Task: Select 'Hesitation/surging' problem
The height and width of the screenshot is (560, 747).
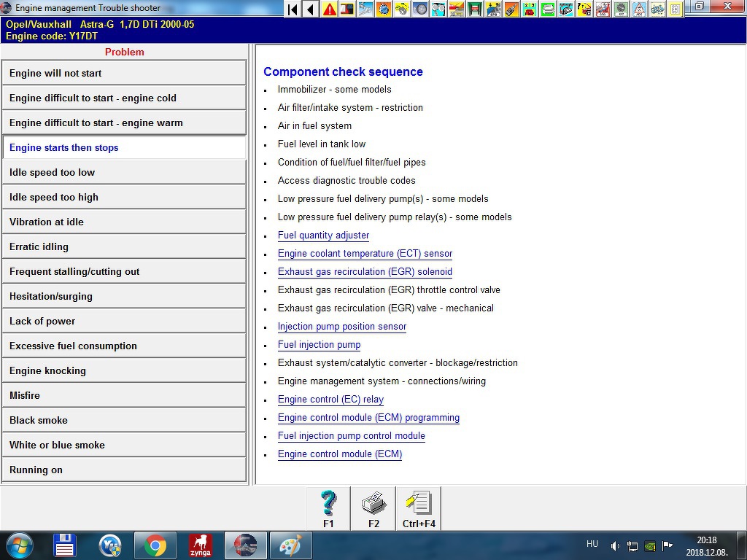Action: (x=124, y=296)
